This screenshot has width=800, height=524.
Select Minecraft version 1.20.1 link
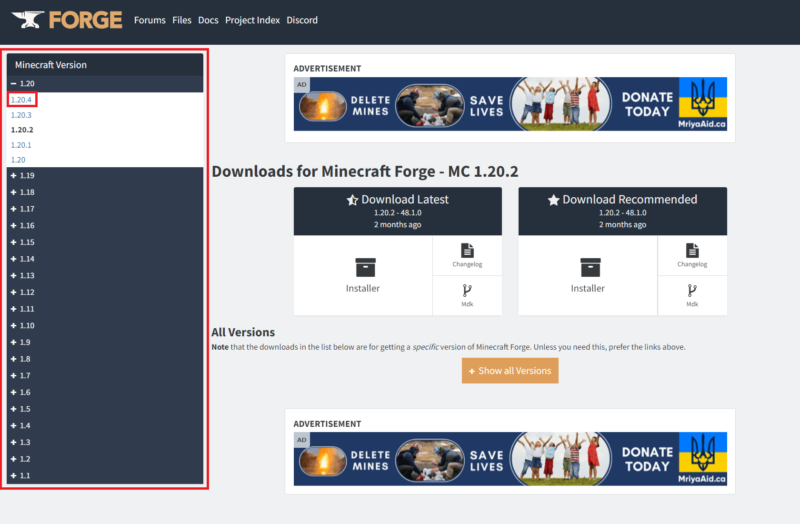coord(21,145)
